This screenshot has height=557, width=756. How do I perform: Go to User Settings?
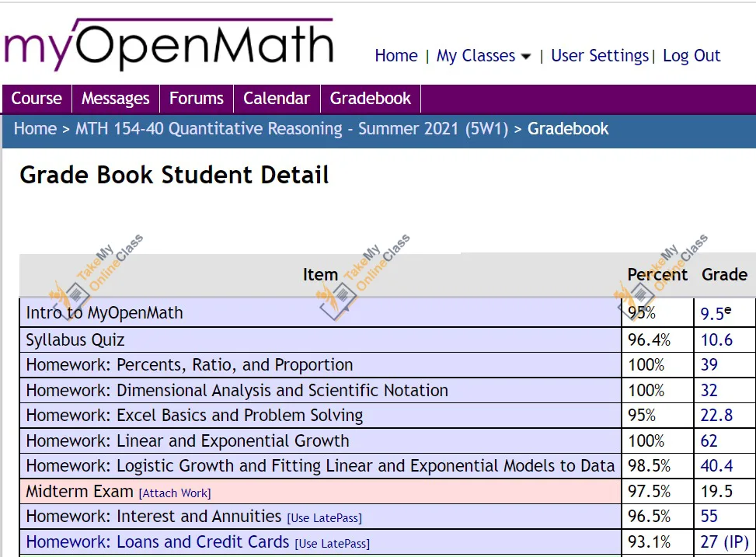click(599, 55)
